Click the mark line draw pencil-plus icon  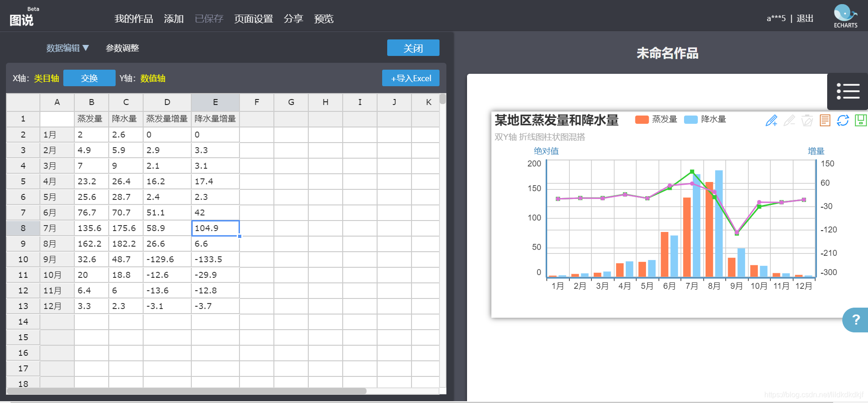click(x=772, y=121)
